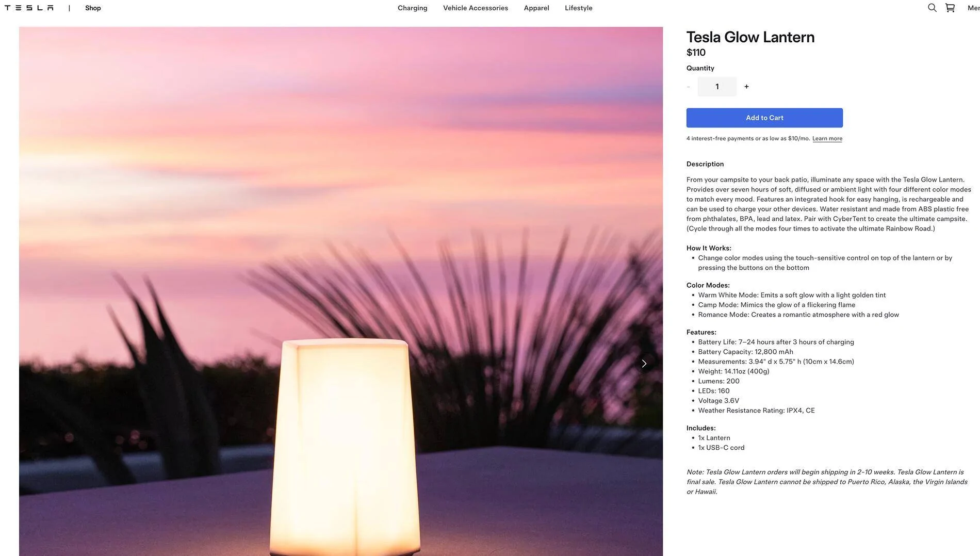Image resolution: width=980 pixels, height=556 pixels.
Task: Click the How It Works heading
Action: point(709,248)
